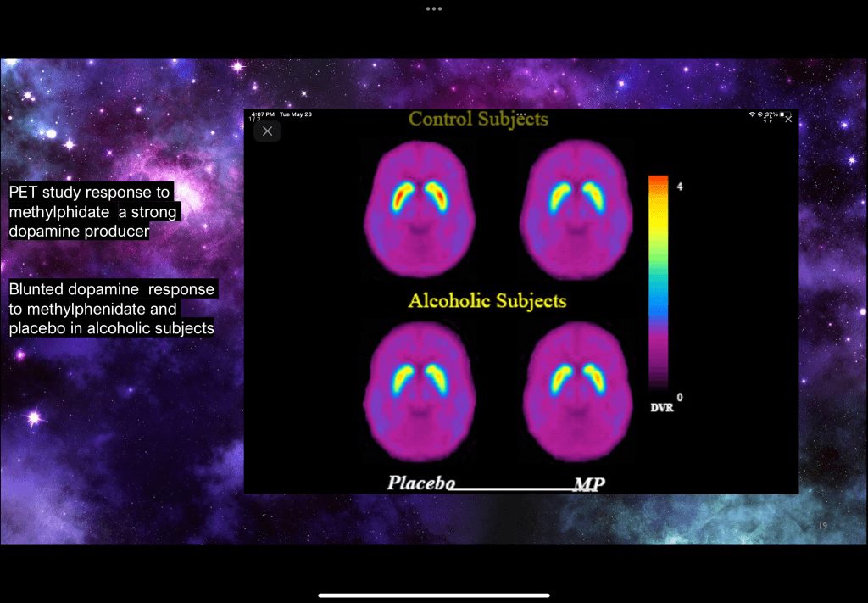The image size is (868, 603).
Task: Tap the three-dot multitasking menu at top
Action: pos(434,8)
